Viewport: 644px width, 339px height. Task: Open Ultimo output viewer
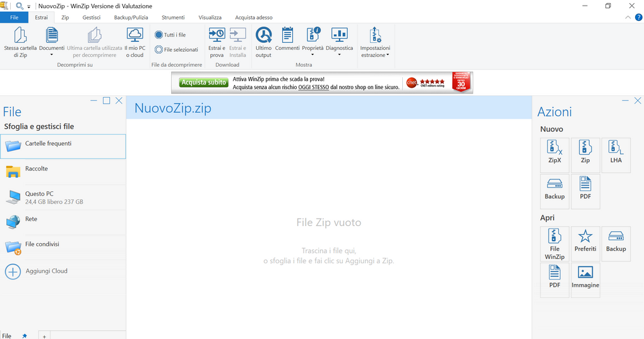263,42
